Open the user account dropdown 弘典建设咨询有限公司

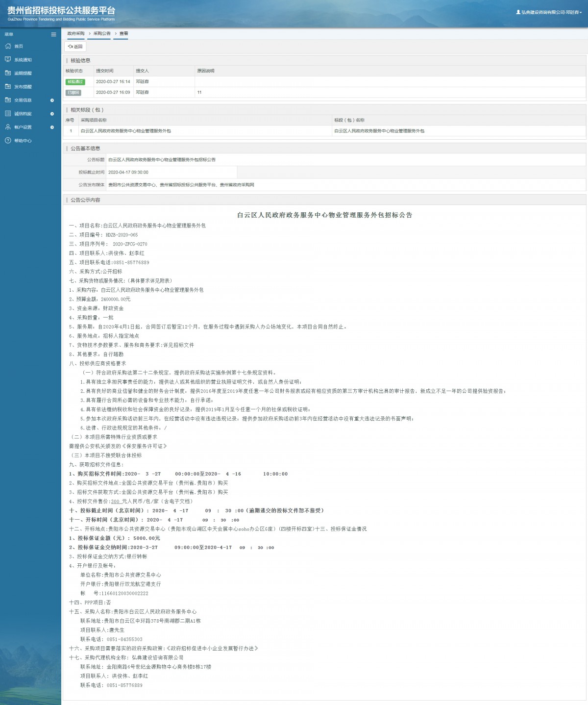[x=549, y=12]
